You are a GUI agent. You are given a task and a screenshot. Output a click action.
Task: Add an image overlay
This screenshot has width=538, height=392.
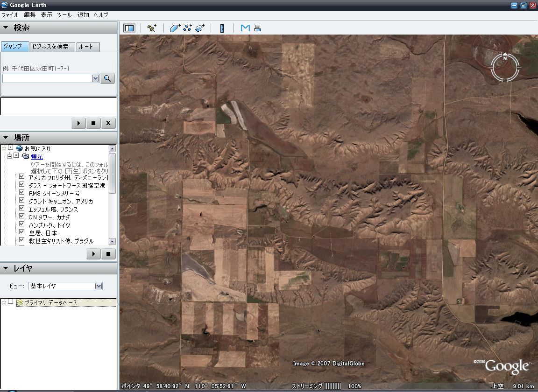click(200, 28)
